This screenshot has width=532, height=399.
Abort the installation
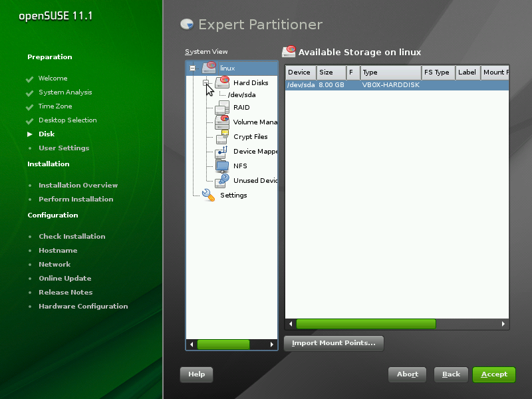point(407,374)
